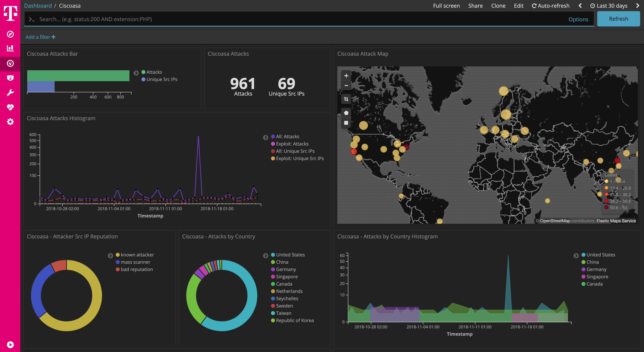Hide United States in Attacks by Country legend

290,255
